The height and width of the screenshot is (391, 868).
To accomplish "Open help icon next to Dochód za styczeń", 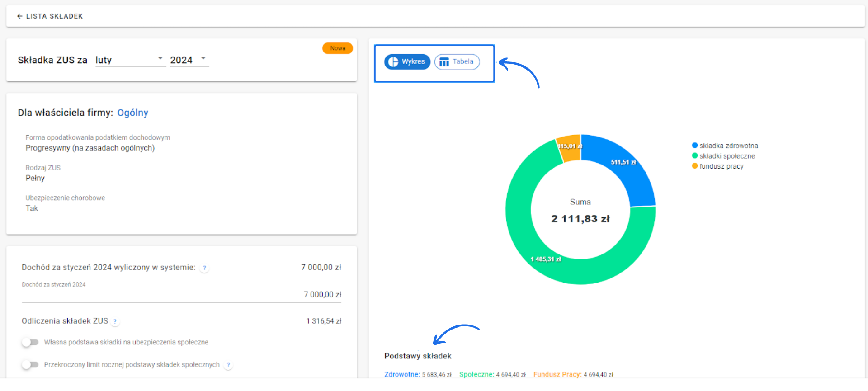I will (204, 268).
